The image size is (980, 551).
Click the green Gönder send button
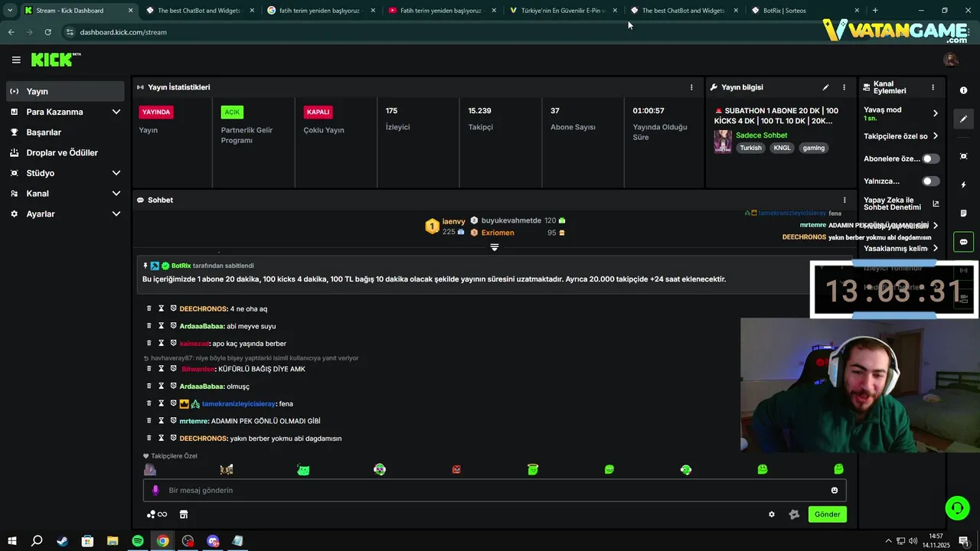pos(827,514)
